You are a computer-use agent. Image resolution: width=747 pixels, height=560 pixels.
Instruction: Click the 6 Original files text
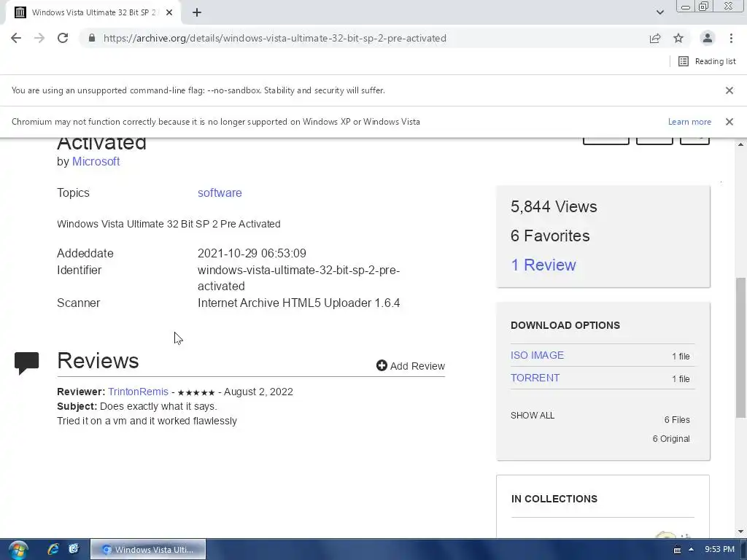pos(671,439)
